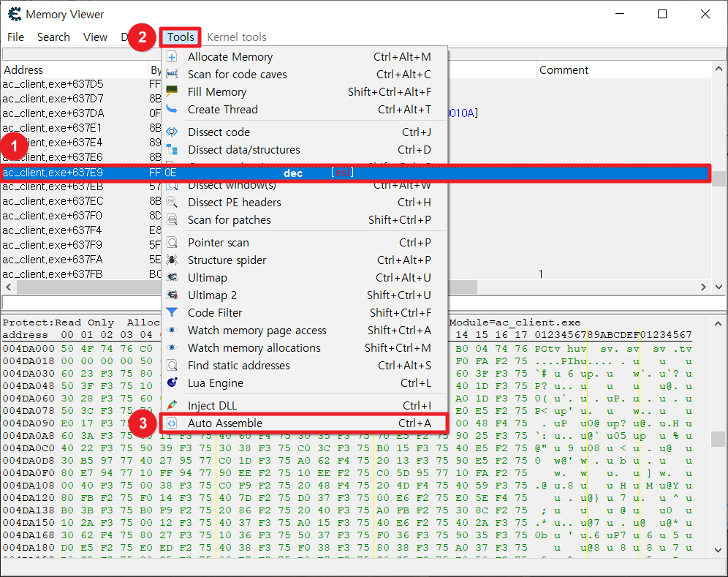Click the Comment column header
728x577 pixels.
tap(623, 69)
